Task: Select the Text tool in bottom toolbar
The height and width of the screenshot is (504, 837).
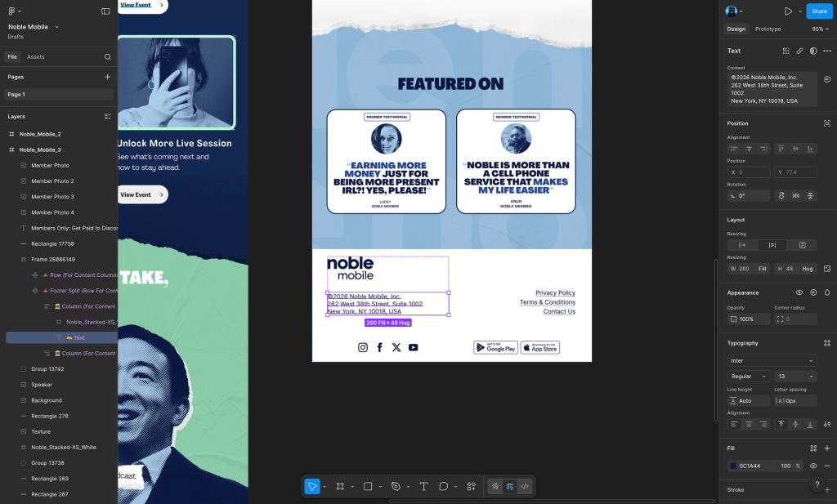Action: (423, 486)
